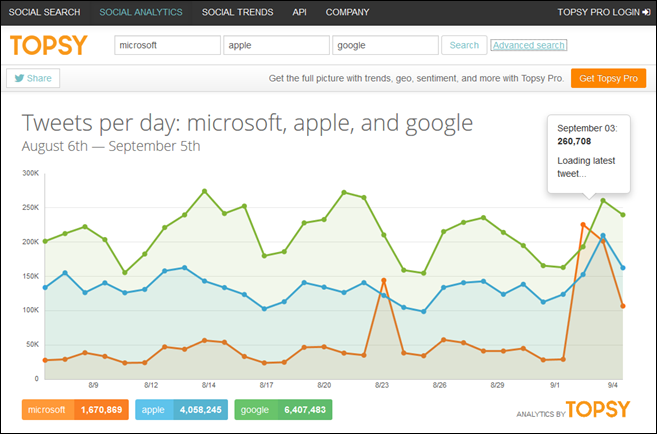
Task: Open Social Trends in top navigation
Action: (238, 12)
